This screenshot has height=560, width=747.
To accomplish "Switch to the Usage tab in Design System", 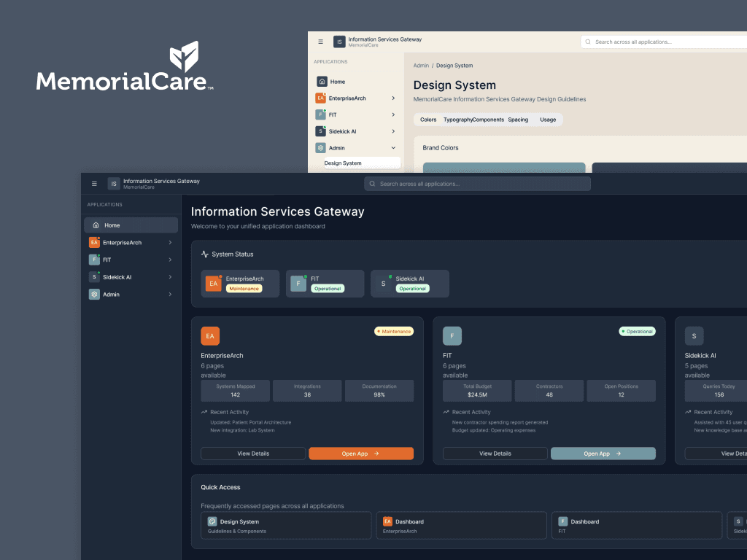I will [548, 120].
